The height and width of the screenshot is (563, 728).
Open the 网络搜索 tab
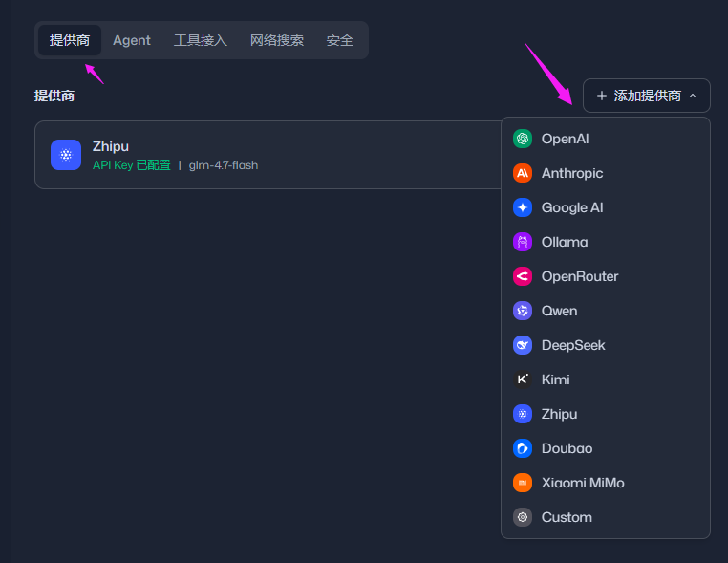click(x=277, y=40)
